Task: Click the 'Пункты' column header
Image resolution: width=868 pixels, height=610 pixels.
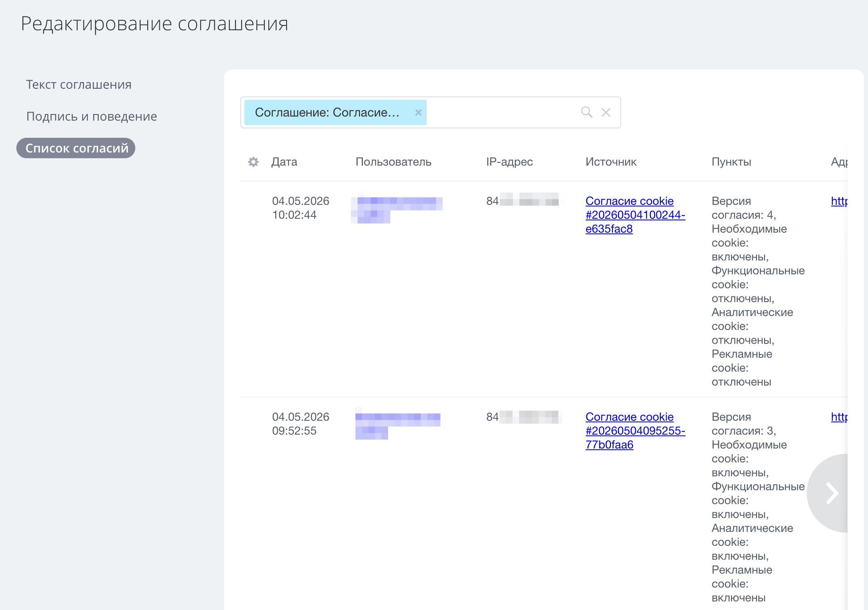Action: (731, 162)
